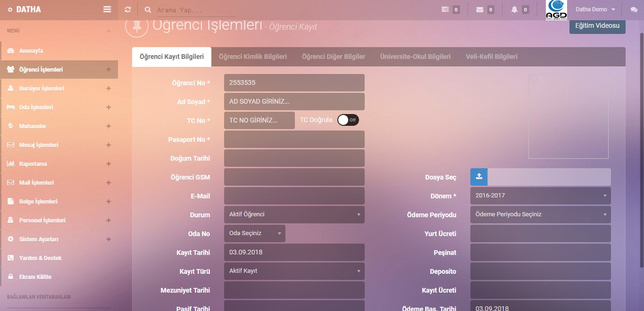Open the Datha Demo user menu
The height and width of the screenshot is (311, 644).
595,9
